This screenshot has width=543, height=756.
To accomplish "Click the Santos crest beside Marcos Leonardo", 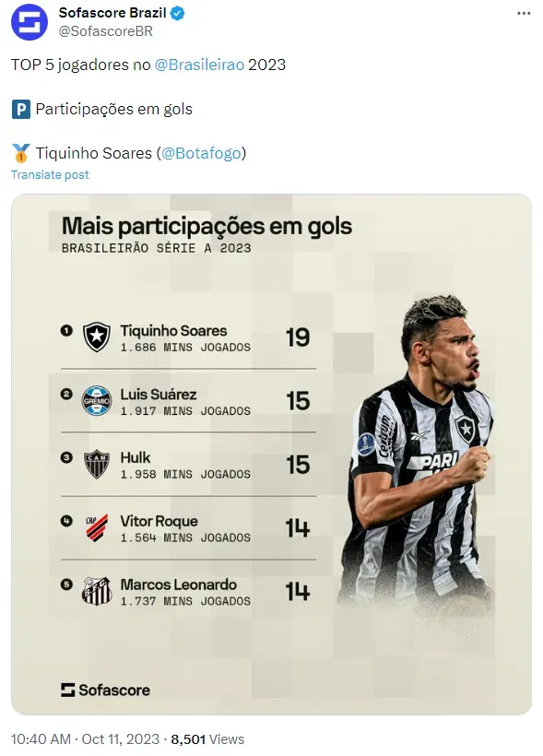I will pyautogui.click(x=97, y=591).
